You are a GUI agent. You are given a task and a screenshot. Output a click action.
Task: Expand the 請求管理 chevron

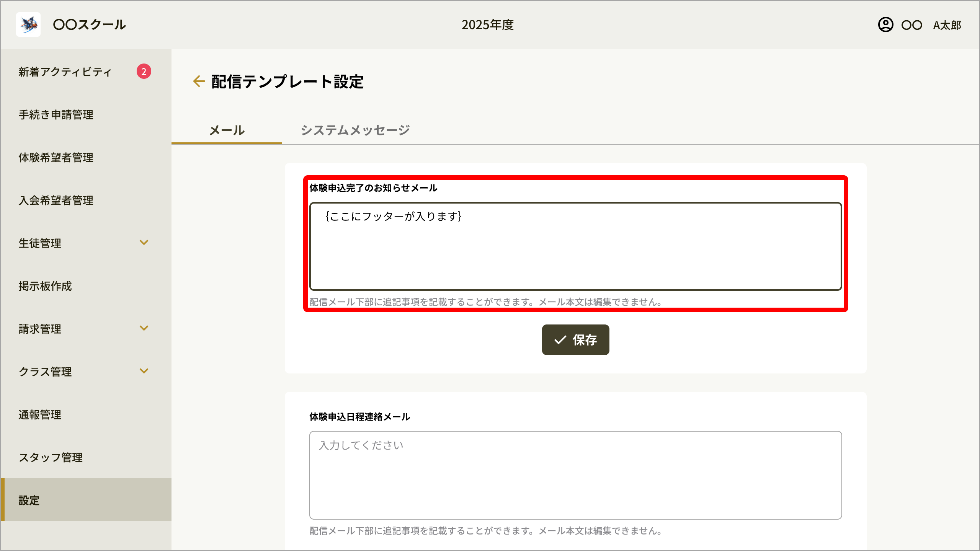tap(144, 328)
